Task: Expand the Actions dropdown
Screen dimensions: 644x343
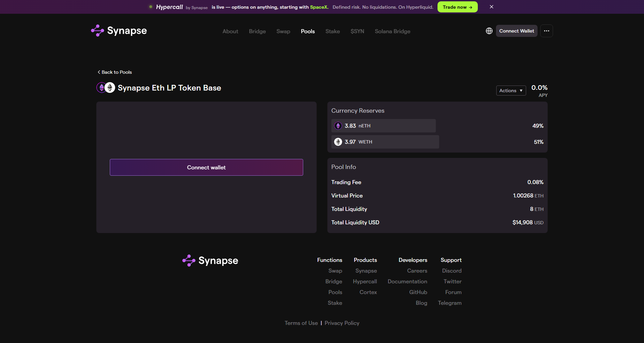Action: coord(511,91)
